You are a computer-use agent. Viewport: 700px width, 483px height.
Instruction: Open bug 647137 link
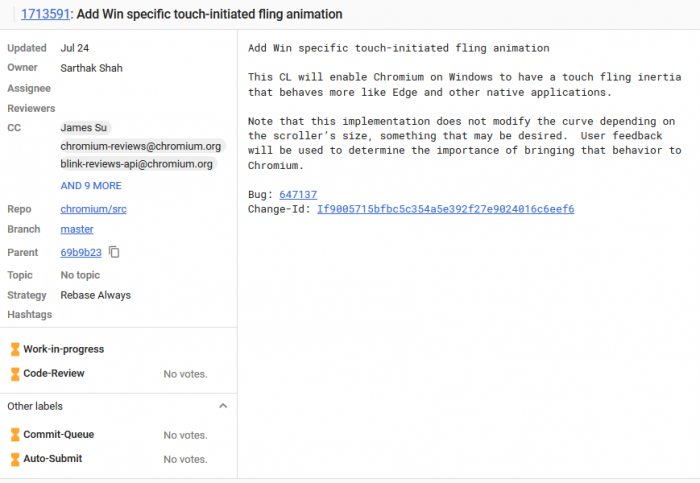coord(298,194)
